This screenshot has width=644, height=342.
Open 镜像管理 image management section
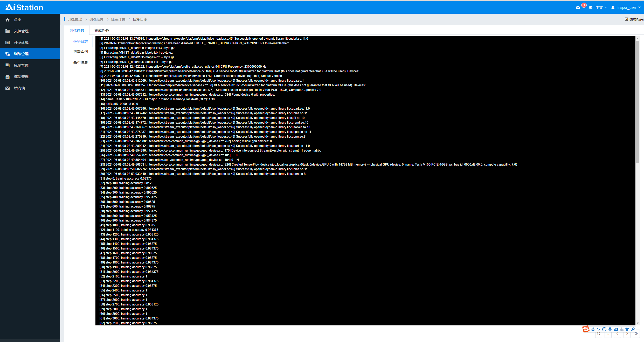click(21, 65)
